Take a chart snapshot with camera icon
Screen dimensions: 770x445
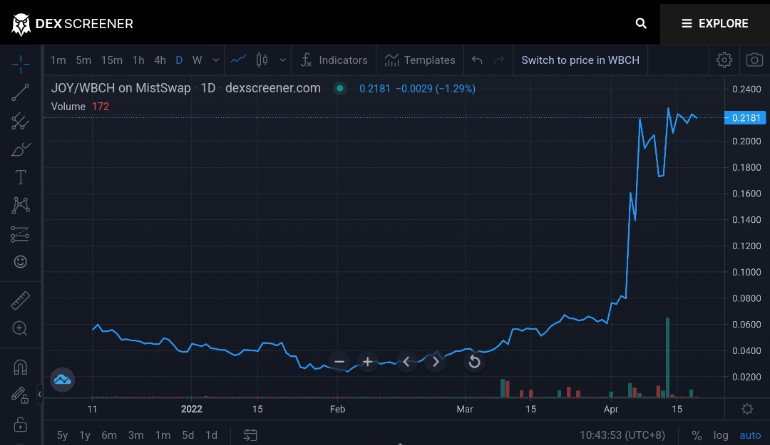(x=754, y=60)
